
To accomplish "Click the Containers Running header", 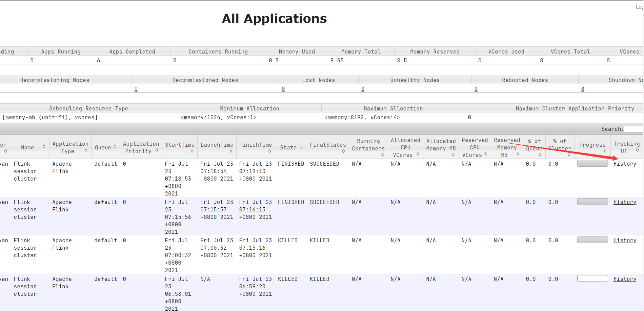I will (x=218, y=51).
